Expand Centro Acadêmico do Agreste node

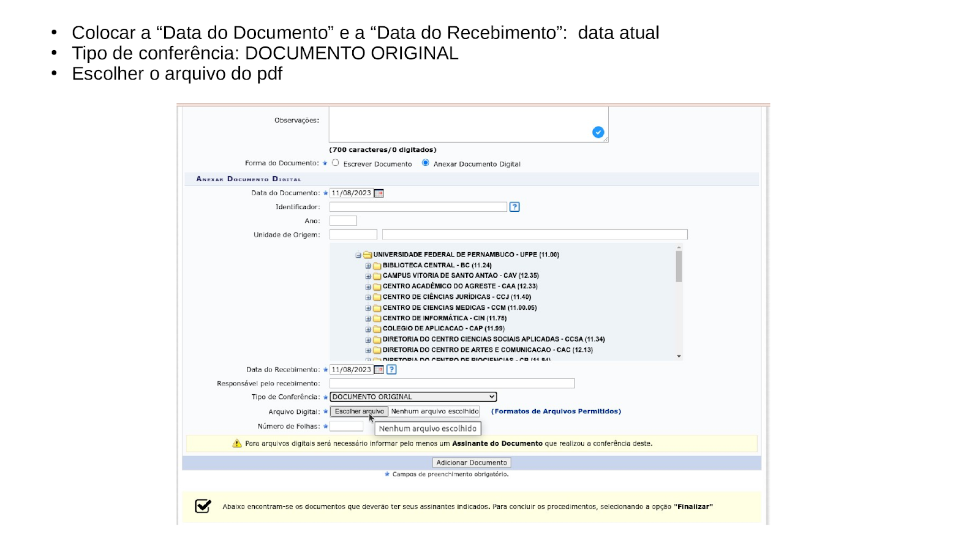[x=368, y=287]
